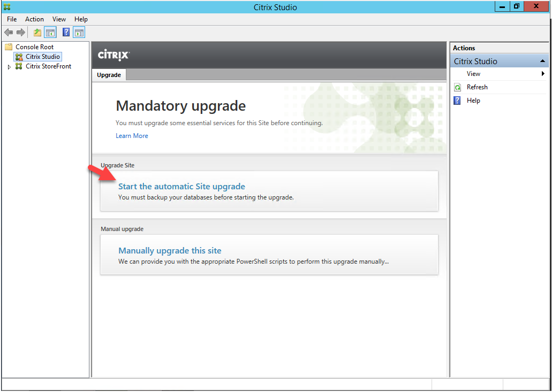Toggle the Show/Hide Console Tree icon
This screenshot has height=392, width=552.
(50, 33)
